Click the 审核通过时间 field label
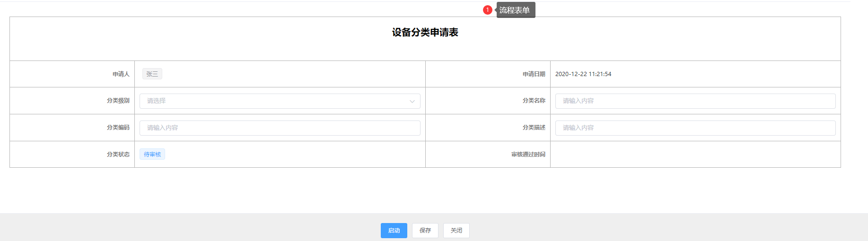 (x=528, y=155)
